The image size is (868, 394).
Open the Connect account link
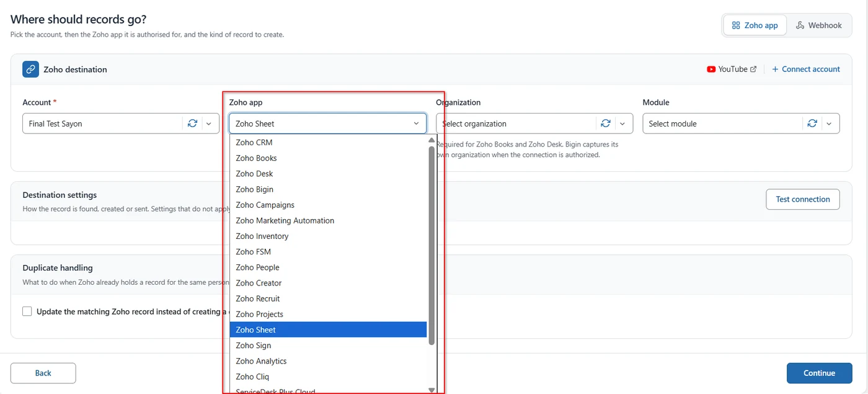[x=805, y=69]
